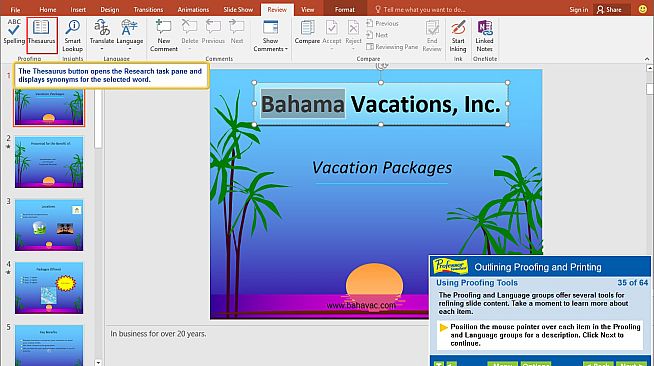
Task: Open Linked Notes in OneNote
Action: point(485,36)
